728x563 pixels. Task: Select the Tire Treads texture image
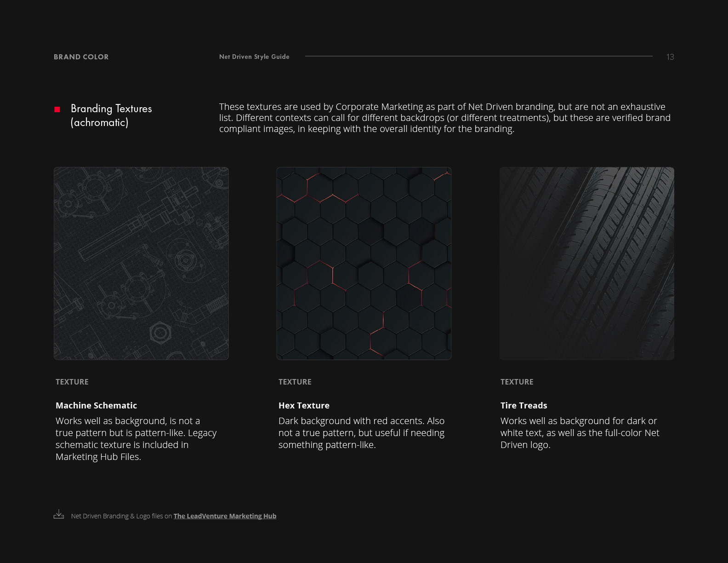(587, 264)
